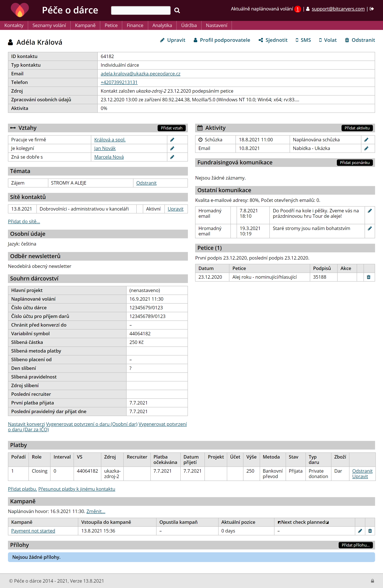Image resolution: width=383 pixels, height=588 pixels.
Task: Click the lock icon in footer
Action: (x=372, y=581)
